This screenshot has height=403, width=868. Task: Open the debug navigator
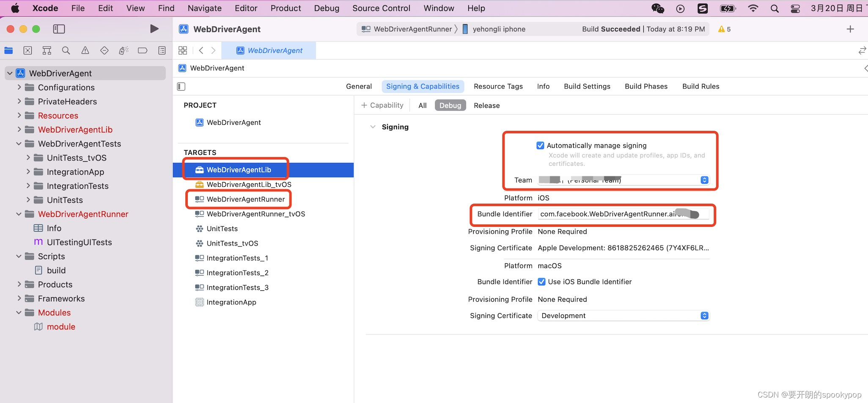coord(124,50)
